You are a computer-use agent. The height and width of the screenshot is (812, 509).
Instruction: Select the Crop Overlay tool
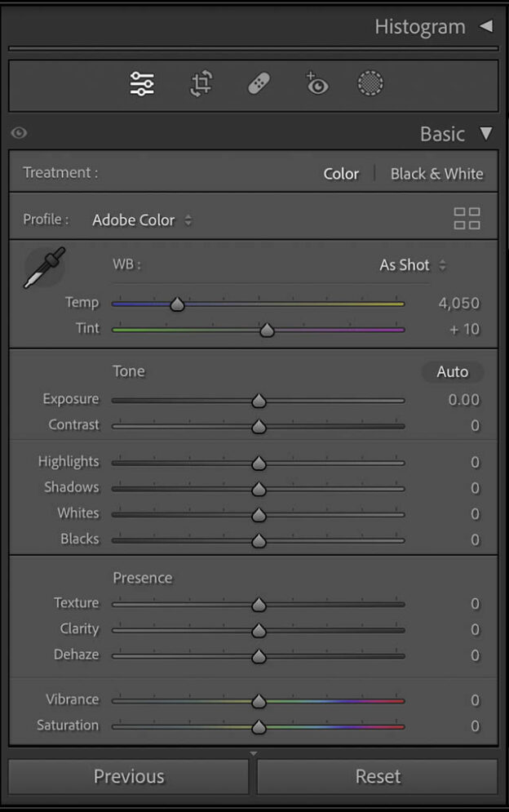click(x=199, y=84)
